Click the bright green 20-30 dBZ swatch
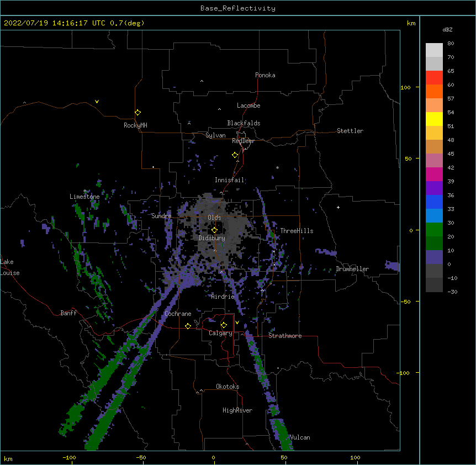 (x=434, y=230)
